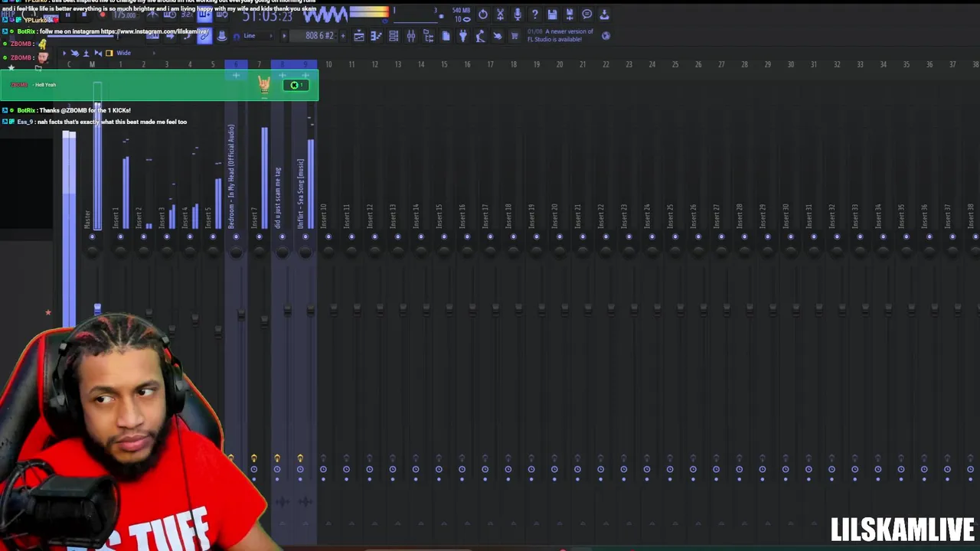Click the Mixer view icon in toolbar
This screenshot has height=551, width=980.
(x=411, y=36)
